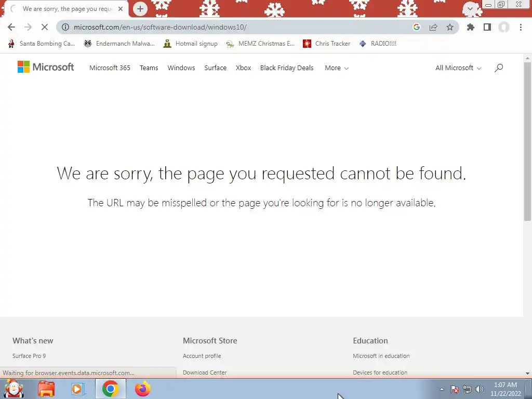Viewport: 532px width, 399px height.
Task: Click the forward navigation arrow
Action: pos(28,27)
